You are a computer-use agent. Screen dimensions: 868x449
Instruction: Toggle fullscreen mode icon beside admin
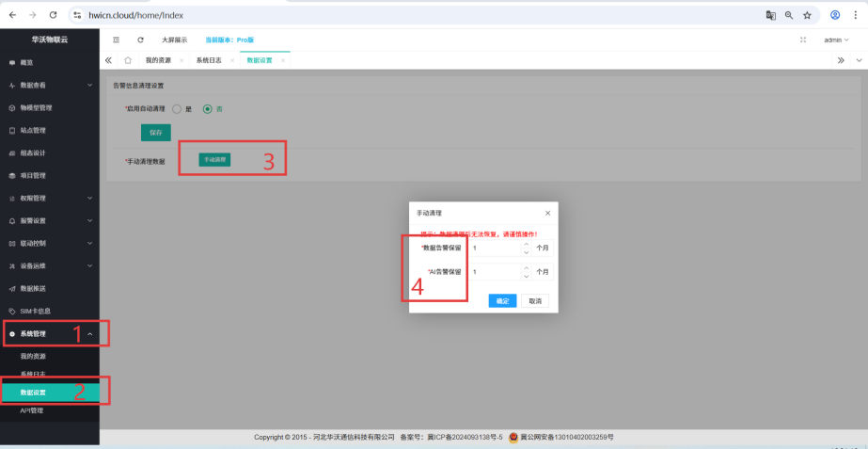pos(802,40)
